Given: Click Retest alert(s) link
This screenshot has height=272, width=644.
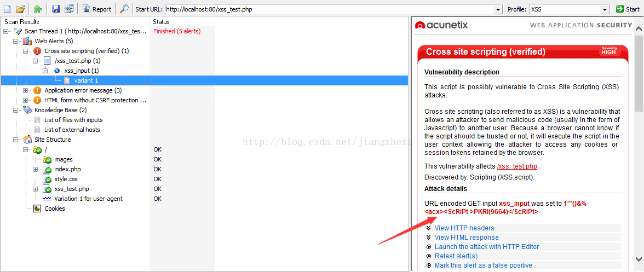Looking at the screenshot, I should (x=456, y=256).
